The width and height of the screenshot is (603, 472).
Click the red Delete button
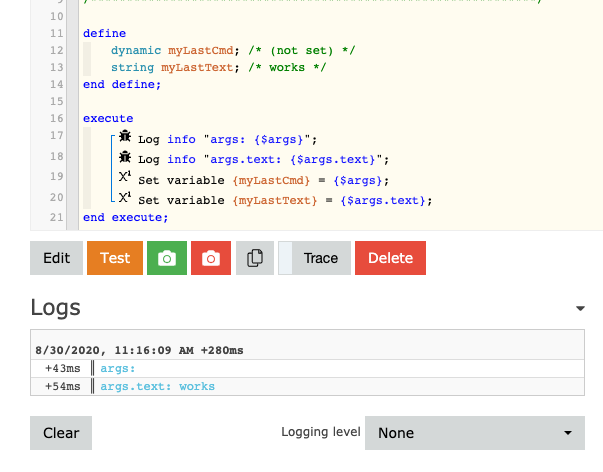[390, 258]
